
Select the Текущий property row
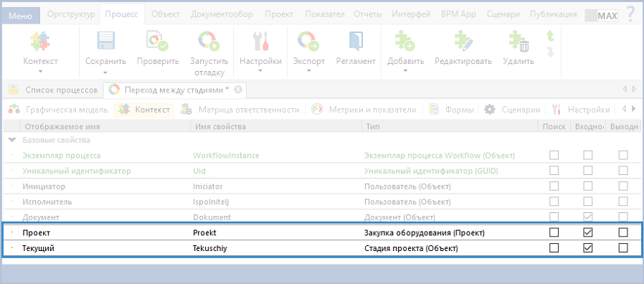(x=322, y=248)
